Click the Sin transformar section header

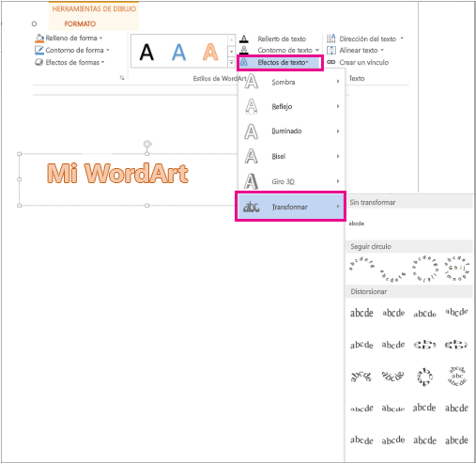point(409,202)
